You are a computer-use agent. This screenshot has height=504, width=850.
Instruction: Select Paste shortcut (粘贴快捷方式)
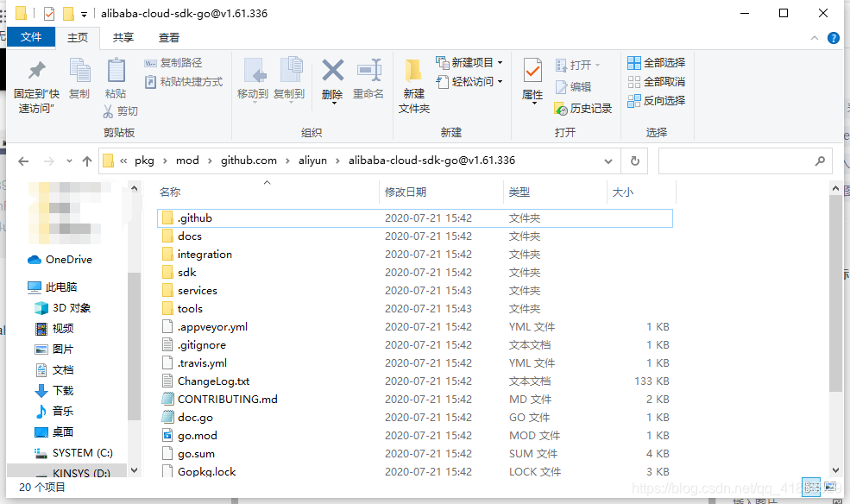tap(184, 82)
